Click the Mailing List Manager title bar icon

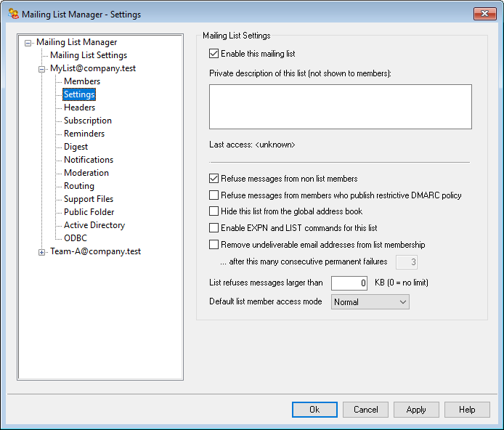coord(12,14)
